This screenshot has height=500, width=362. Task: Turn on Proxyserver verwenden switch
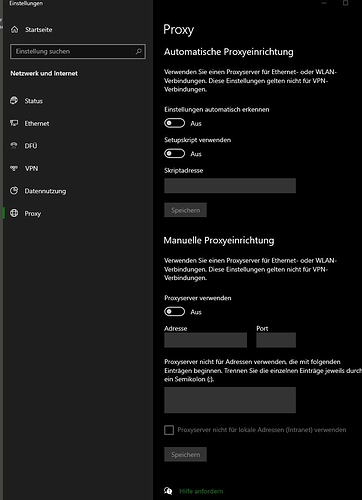point(174,311)
